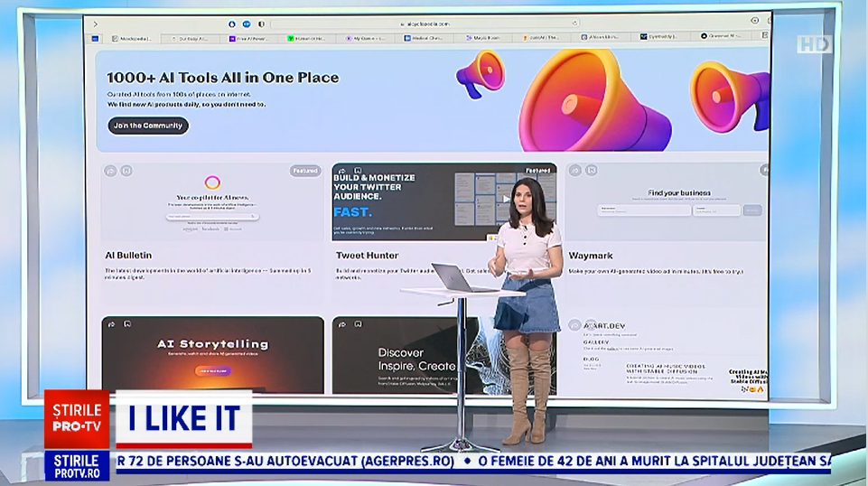Image resolution: width=868 pixels, height=486 pixels.
Task: Bookmark the AI Bulletin card
Action: 126,170
